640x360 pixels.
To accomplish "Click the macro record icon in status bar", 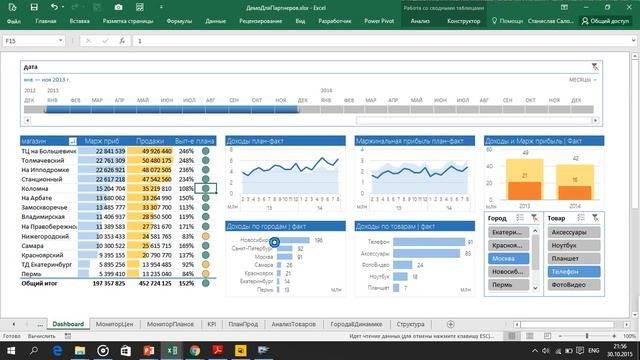I will tap(68, 336).
